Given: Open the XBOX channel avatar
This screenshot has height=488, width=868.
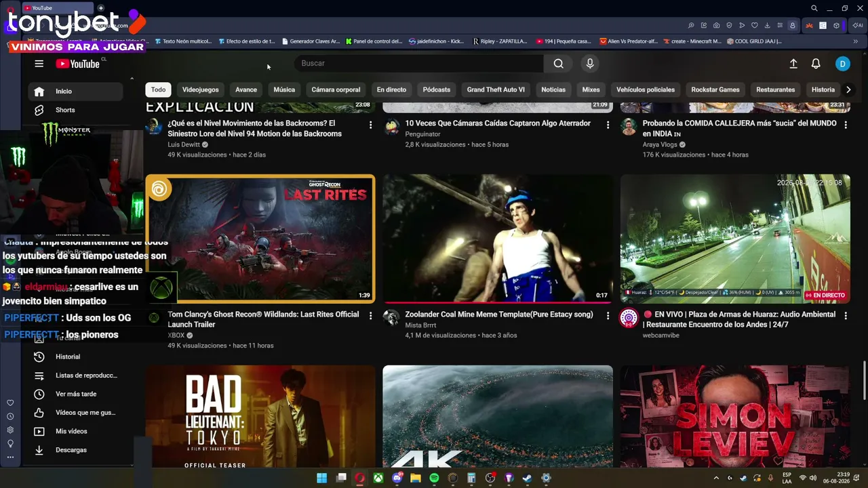Looking at the screenshot, I should pyautogui.click(x=154, y=317).
